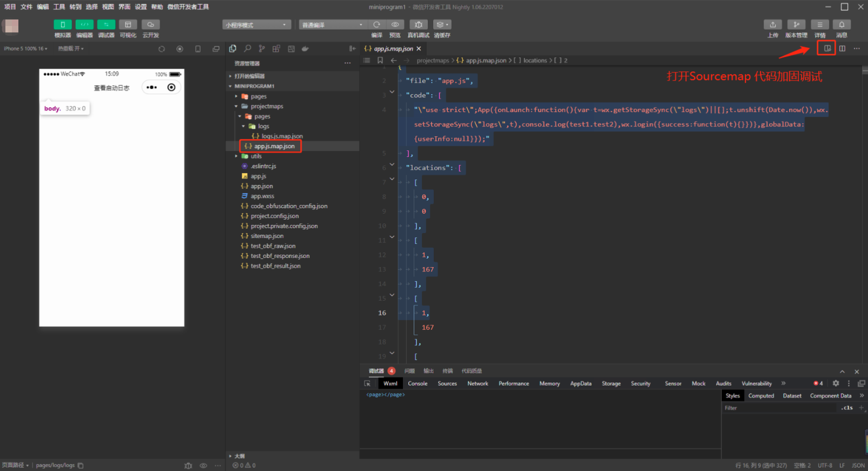
Task: Collapse the sidebar panel
Action: point(353,49)
